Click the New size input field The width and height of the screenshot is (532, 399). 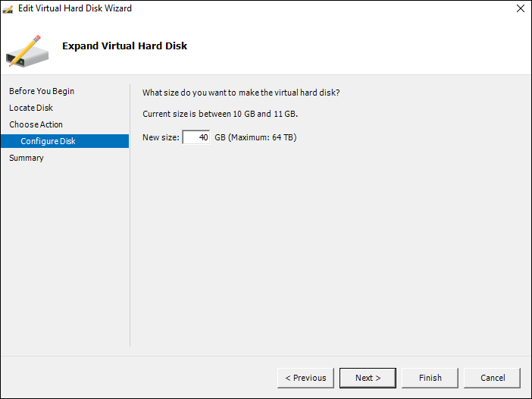coord(196,137)
